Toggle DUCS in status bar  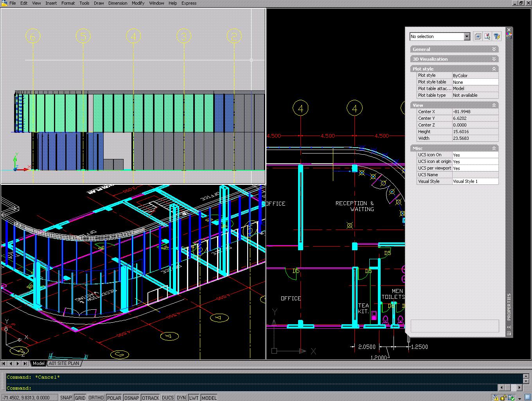click(168, 397)
